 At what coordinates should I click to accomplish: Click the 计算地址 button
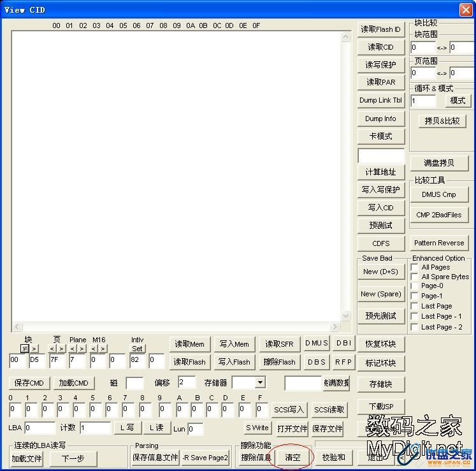pyautogui.click(x=381, y=172)
